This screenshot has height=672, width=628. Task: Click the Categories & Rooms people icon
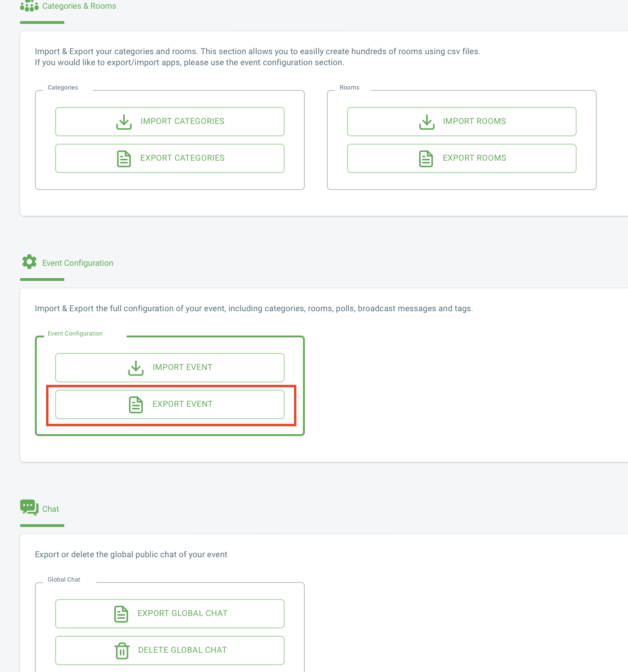pyautogui.click(x=29, y=6)
